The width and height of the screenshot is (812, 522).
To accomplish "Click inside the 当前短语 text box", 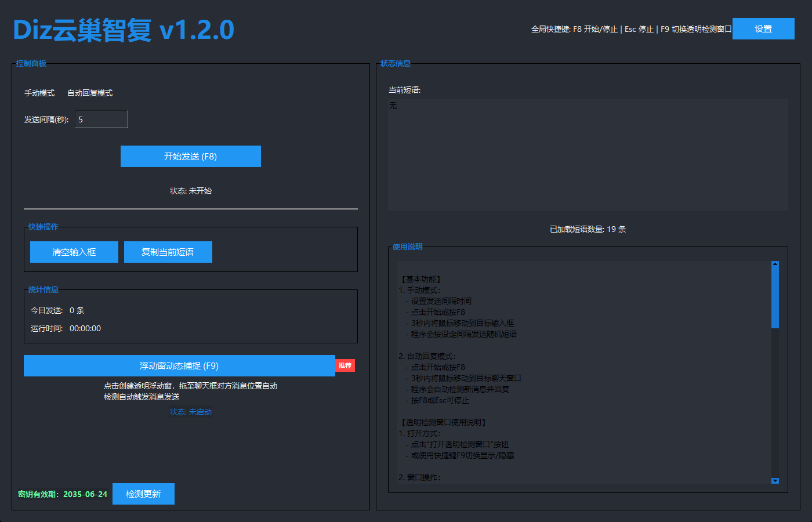I will [x=588, y=155].
